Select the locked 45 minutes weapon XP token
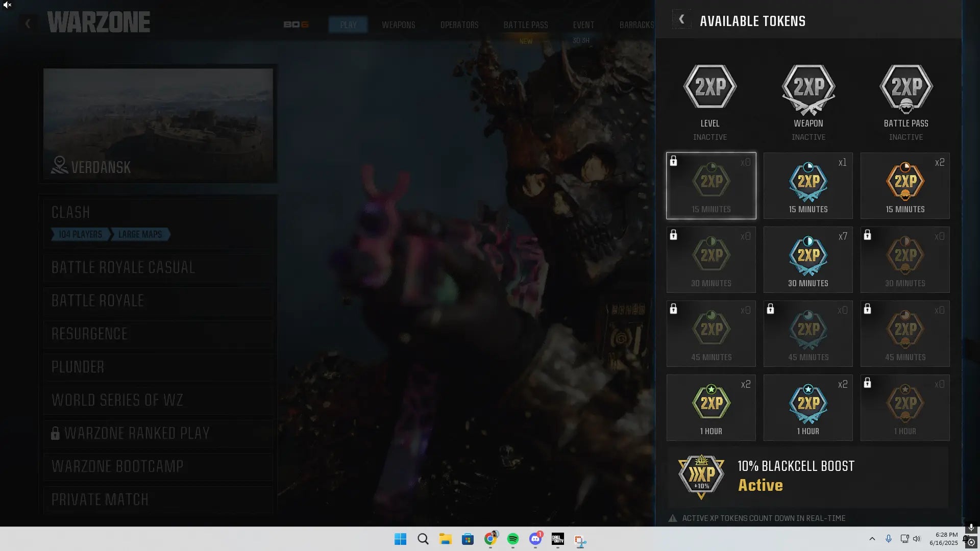This screenshot has height=551, width=980. pyautogui.click(x=808, y=334)
